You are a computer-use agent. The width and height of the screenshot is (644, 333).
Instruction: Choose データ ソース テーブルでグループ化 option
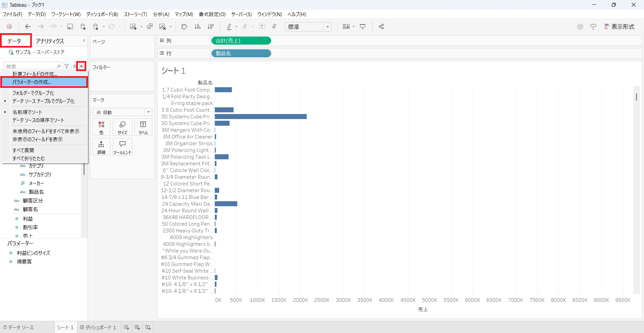click(44, 101)
